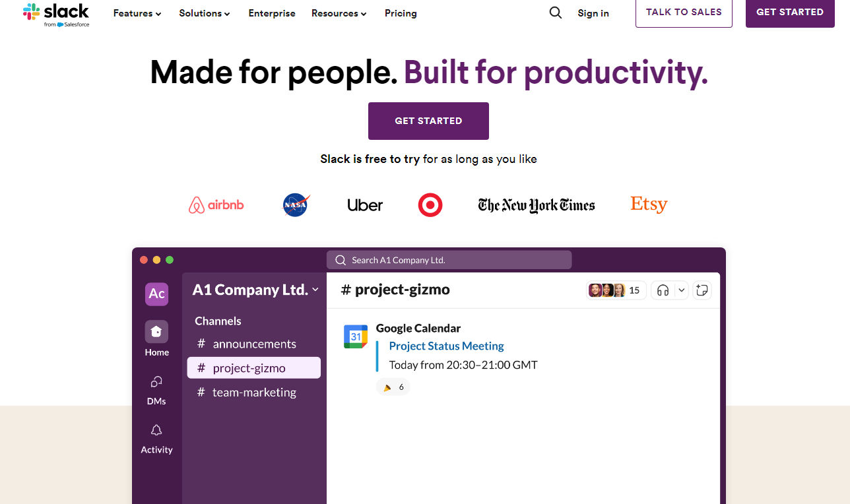Select the Home icon in sidebar
The image size is (850, 504).
click(157, 332)
